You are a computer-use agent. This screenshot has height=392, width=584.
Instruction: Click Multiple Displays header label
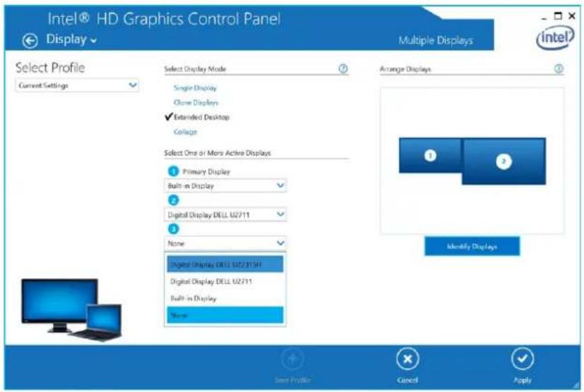pos(436,40)
